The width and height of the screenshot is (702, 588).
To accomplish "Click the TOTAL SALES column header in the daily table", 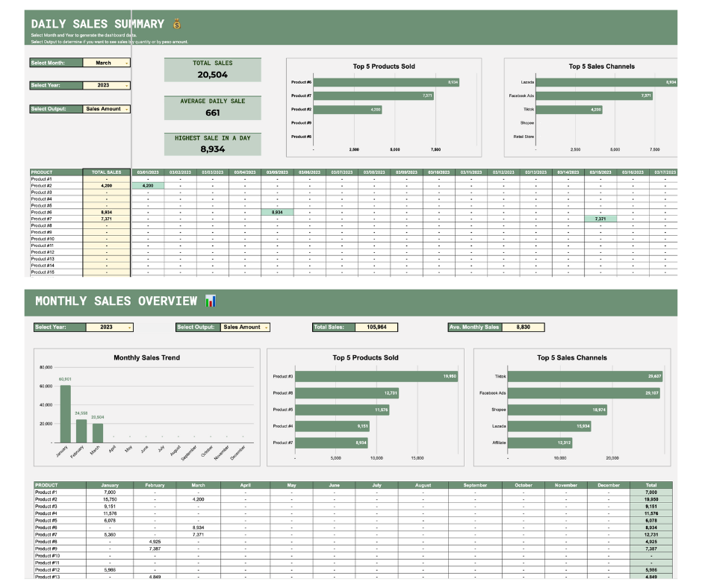I will pos(107,172).
